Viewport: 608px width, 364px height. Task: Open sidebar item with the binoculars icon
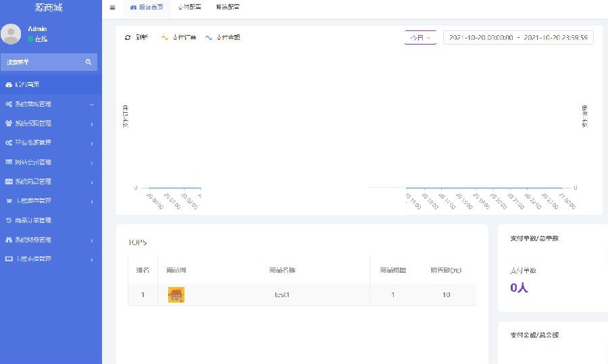tap(8, 240)
